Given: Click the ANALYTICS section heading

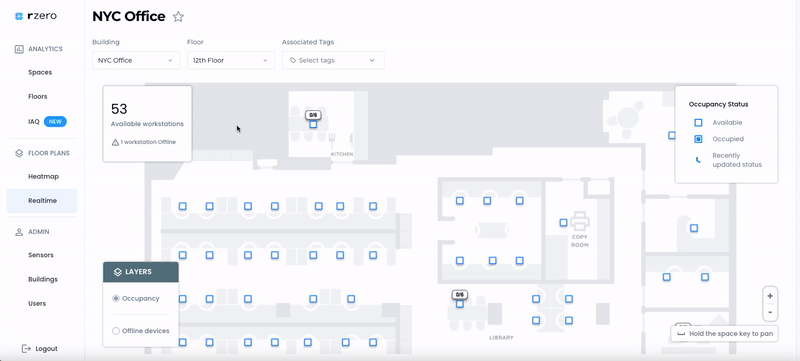Looking at the screenshot, I should click(x=45, y=49).
